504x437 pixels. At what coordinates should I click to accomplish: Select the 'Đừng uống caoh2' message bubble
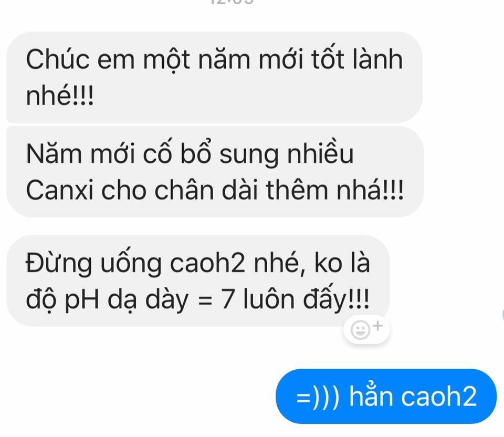coord(198,280)
